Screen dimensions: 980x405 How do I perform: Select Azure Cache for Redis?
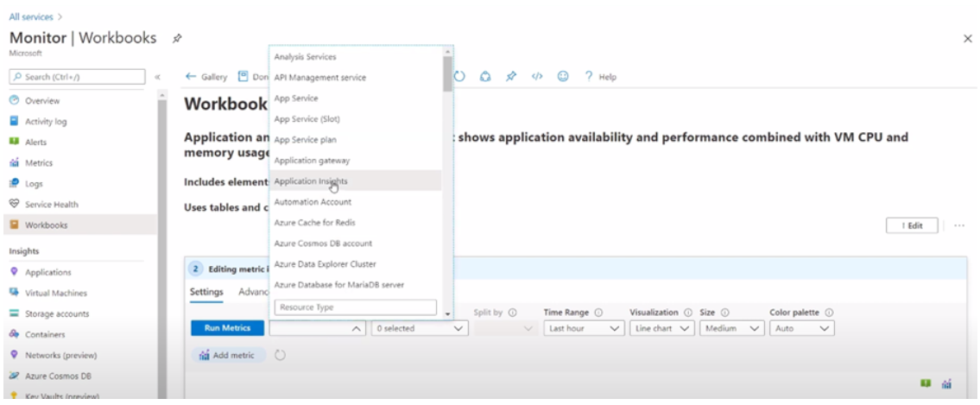tap(355, 223)
